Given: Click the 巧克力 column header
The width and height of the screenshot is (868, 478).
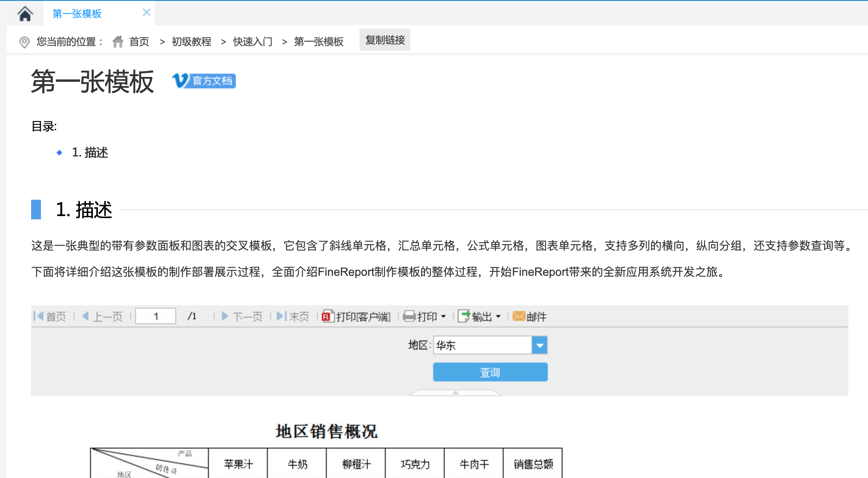Looking at the screenshot, I should [x=415, y=464].
